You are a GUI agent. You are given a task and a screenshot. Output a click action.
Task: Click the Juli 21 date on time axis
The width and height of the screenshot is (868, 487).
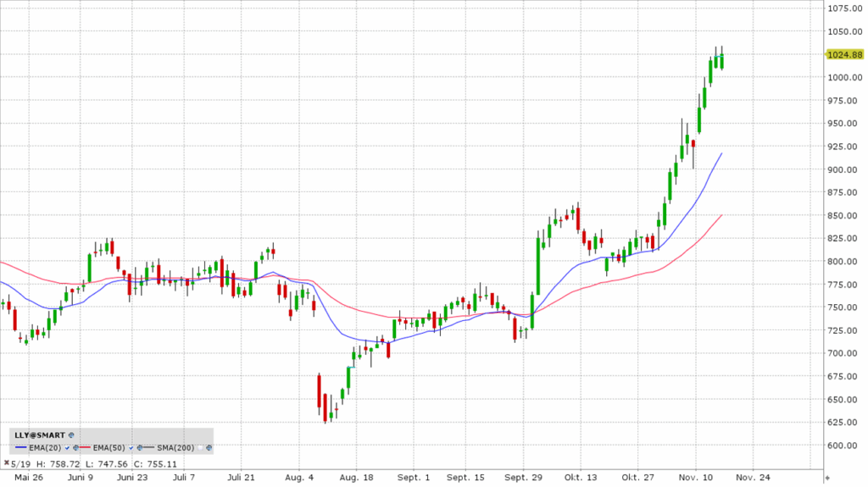pos(242,478)
